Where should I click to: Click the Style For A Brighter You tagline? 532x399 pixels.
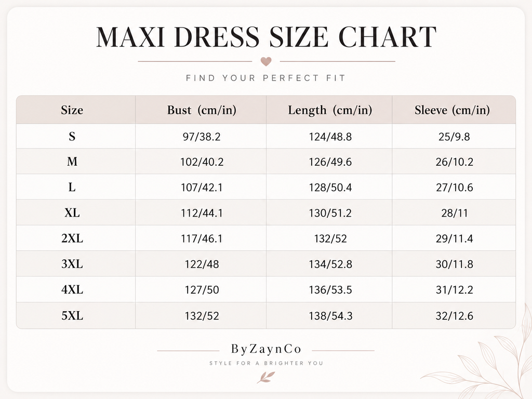[266, 363]
